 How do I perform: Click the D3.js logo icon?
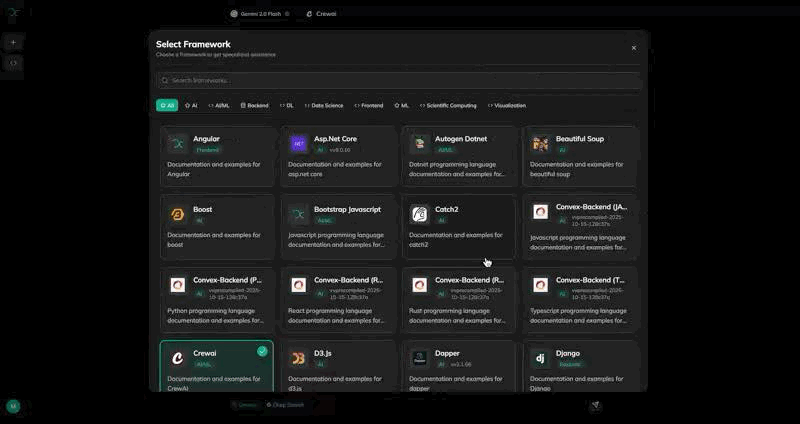pos(298,358)
